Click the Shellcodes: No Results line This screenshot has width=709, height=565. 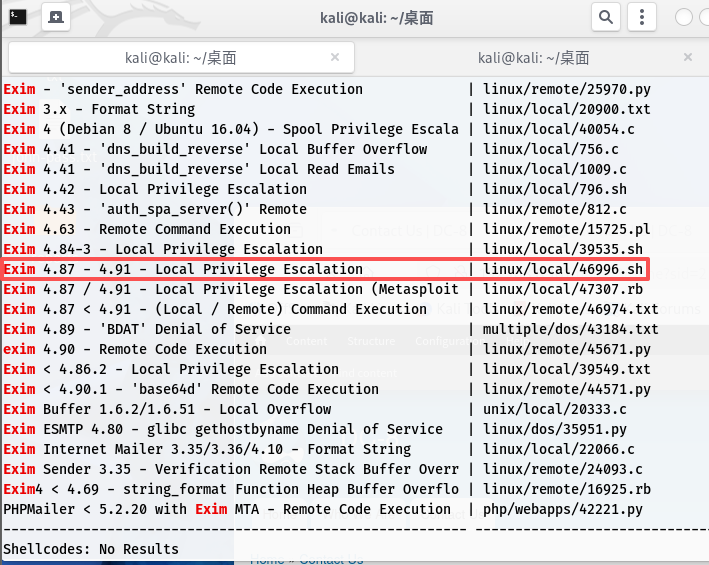pos(91,549)
